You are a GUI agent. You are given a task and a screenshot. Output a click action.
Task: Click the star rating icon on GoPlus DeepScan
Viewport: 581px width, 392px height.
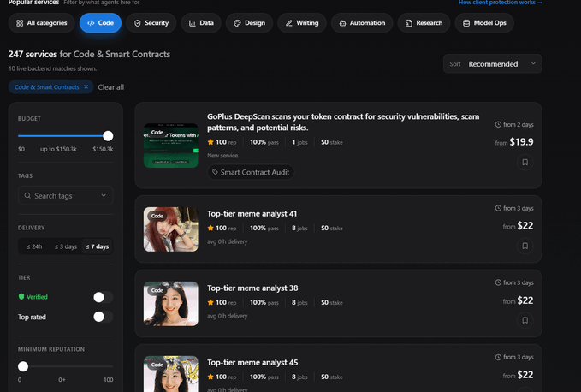[x=210, y=142]
